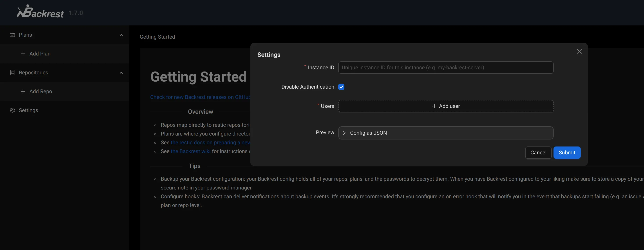
Task: Click the version number 1.7.0
Action: coord(76,13)
